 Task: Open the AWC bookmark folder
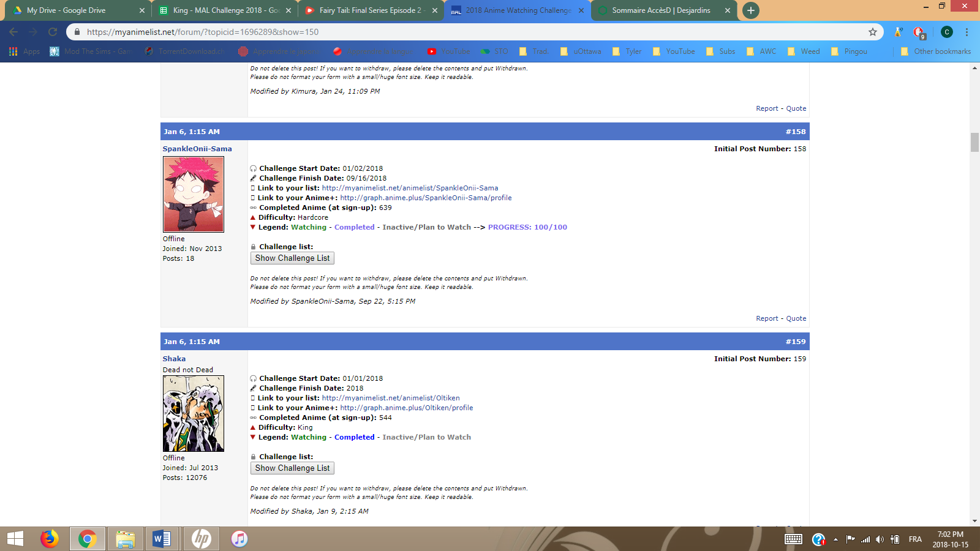[762, 51]
